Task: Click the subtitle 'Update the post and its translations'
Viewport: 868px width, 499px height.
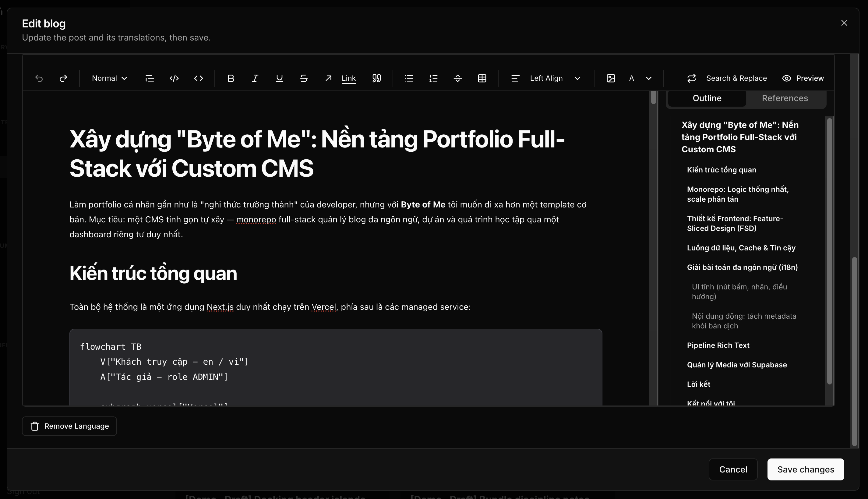Action: tap(116, 37)
